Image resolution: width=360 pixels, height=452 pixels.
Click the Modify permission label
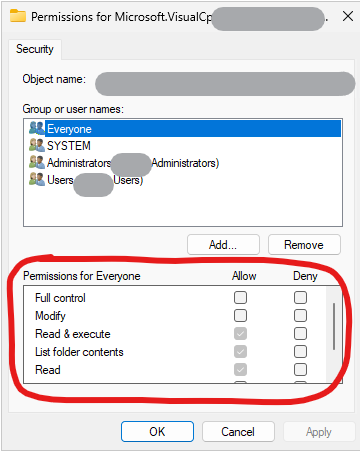coord(50,316)
